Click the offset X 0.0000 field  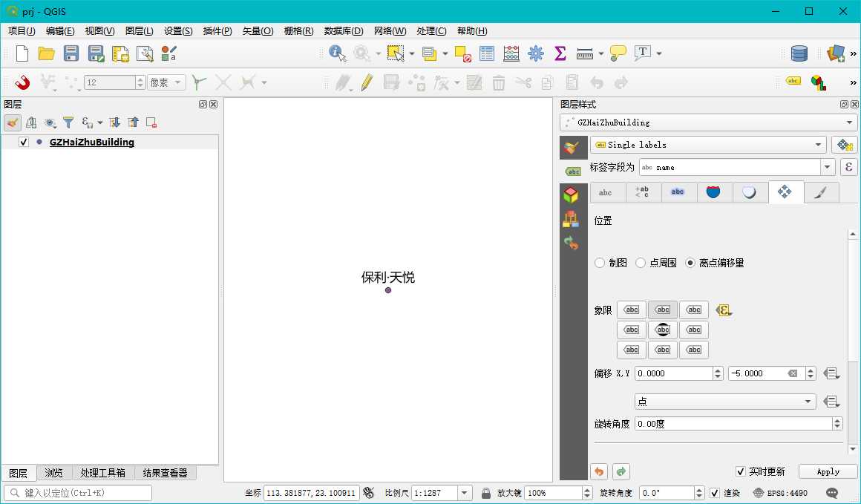coord(673,373)
